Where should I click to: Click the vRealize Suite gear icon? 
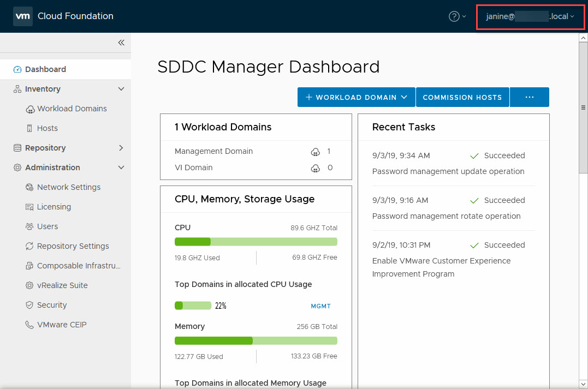click(x=29, y=285)
